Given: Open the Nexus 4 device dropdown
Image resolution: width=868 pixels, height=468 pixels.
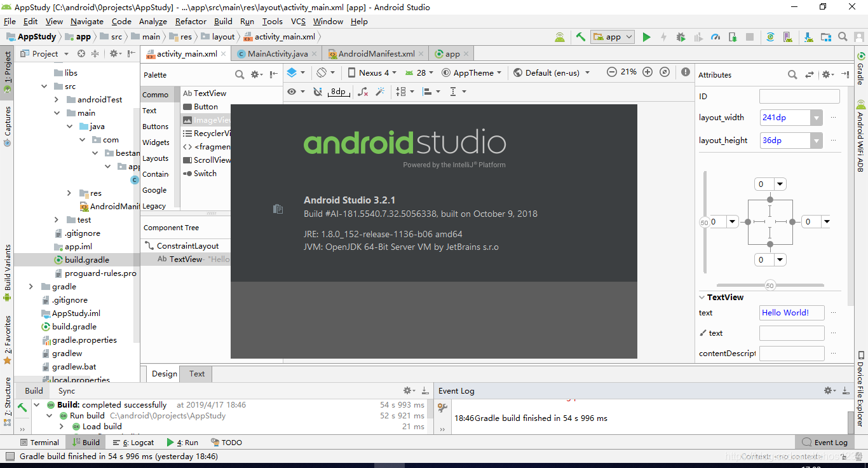Looking at the screenshot, I should tap(372, 72).
